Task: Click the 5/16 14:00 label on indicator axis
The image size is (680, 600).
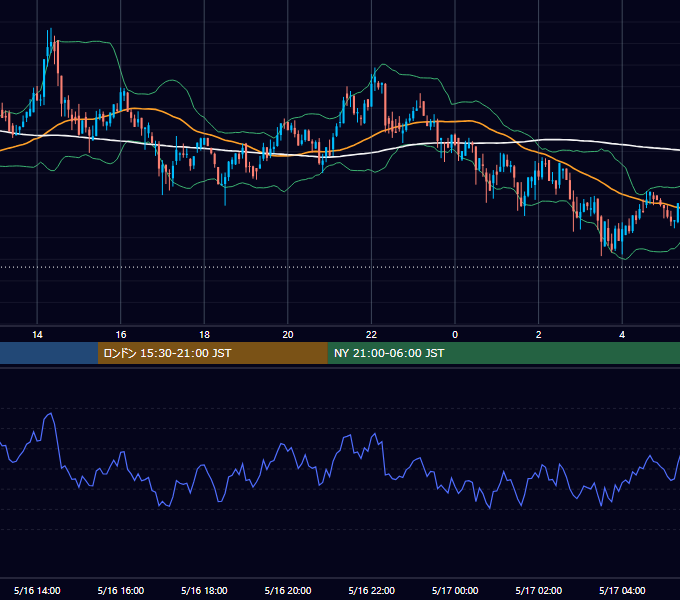Action: click(37, 590)
